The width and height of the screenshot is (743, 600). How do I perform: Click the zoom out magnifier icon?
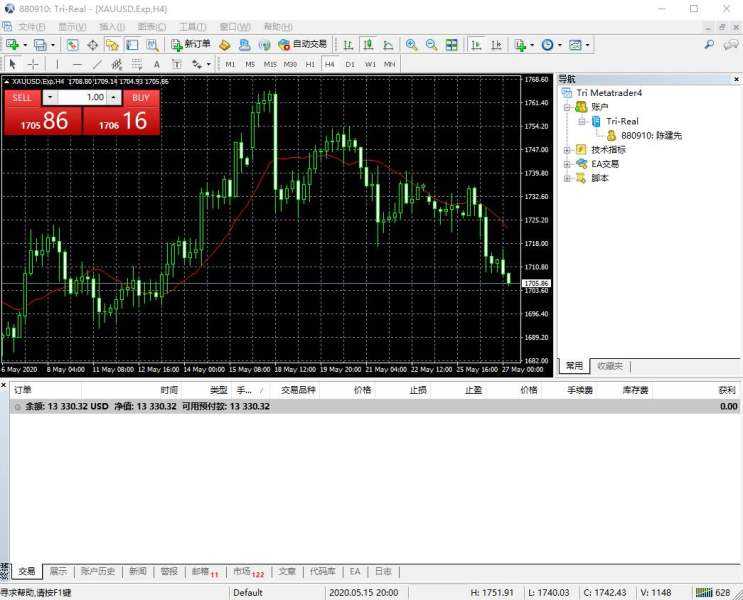431,45
